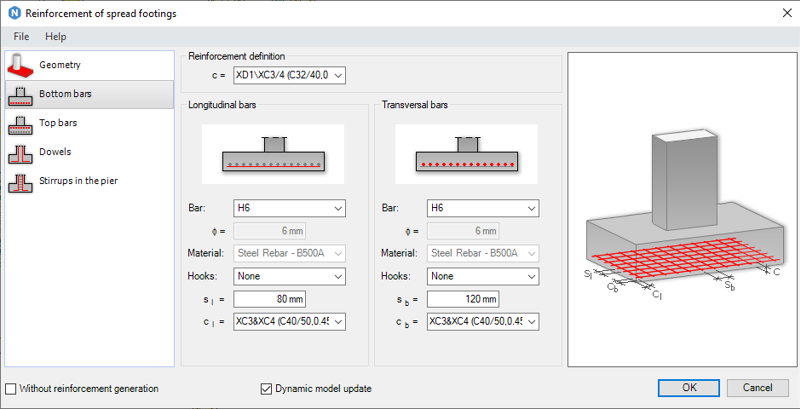Open the Help menu
The height and width of the screenshot is (409, 800).
point(56,37)
